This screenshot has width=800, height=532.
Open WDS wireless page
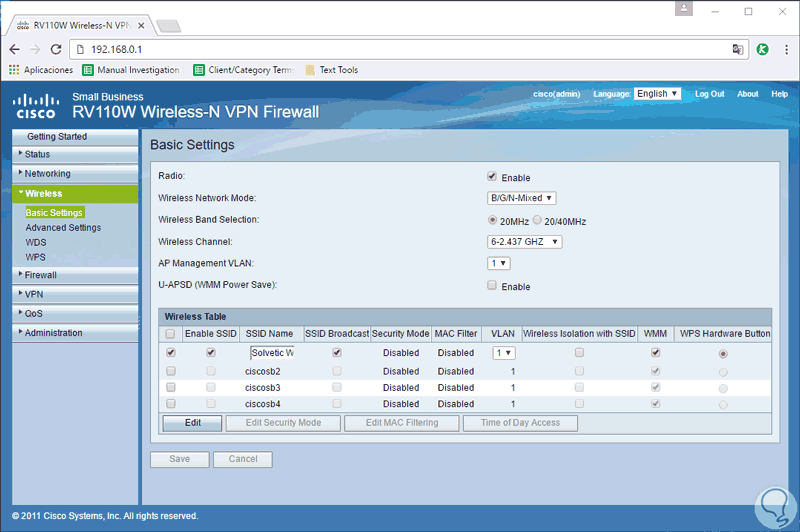(x=36, y=242)
